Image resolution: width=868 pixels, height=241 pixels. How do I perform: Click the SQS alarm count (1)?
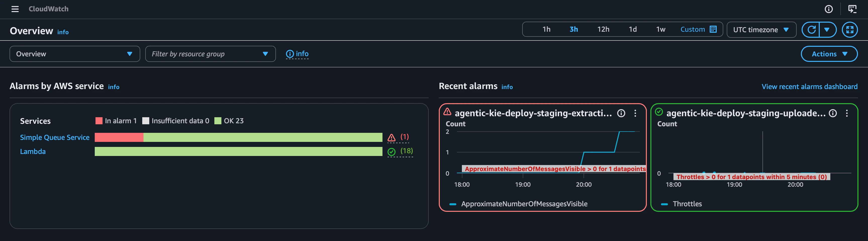click(x=404, y=137)
